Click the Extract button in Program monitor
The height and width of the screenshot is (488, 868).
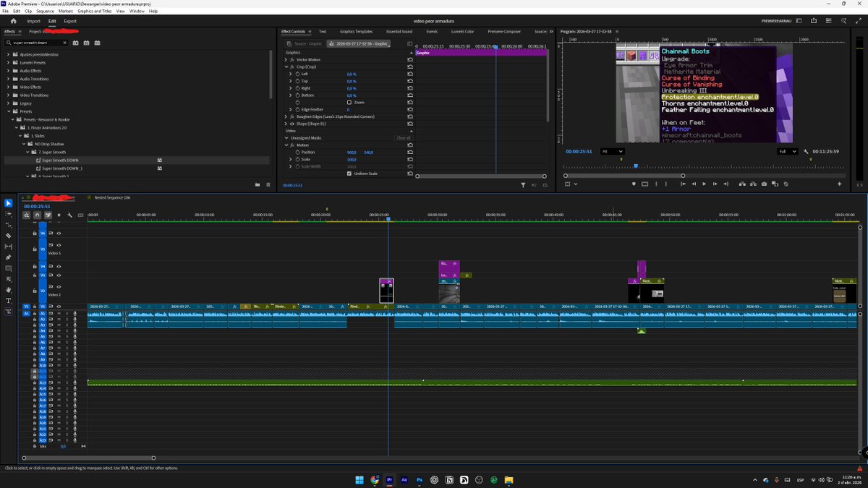[x=754, y=184]
